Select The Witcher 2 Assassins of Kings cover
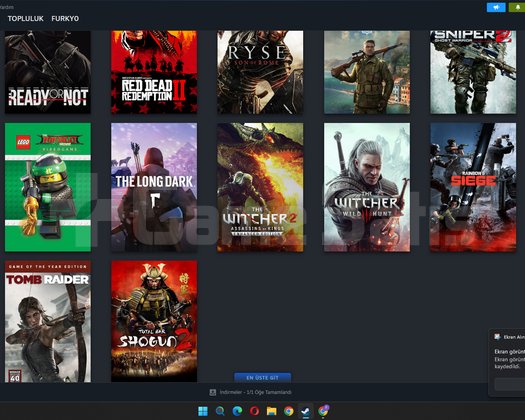525x420 pixels. click(x=260, y=187)
